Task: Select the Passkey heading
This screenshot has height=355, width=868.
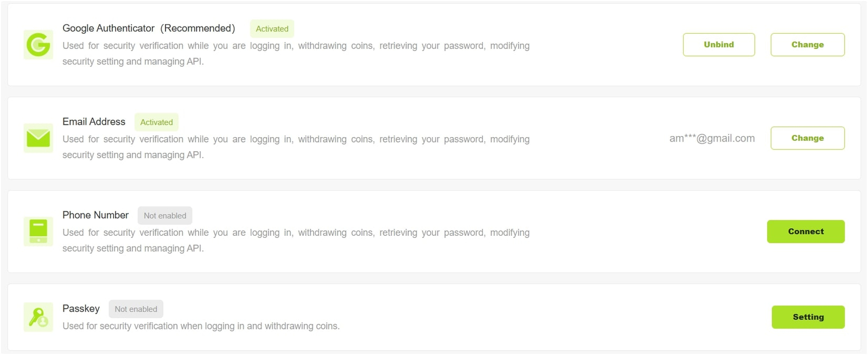Action: (x=81, y=308)
